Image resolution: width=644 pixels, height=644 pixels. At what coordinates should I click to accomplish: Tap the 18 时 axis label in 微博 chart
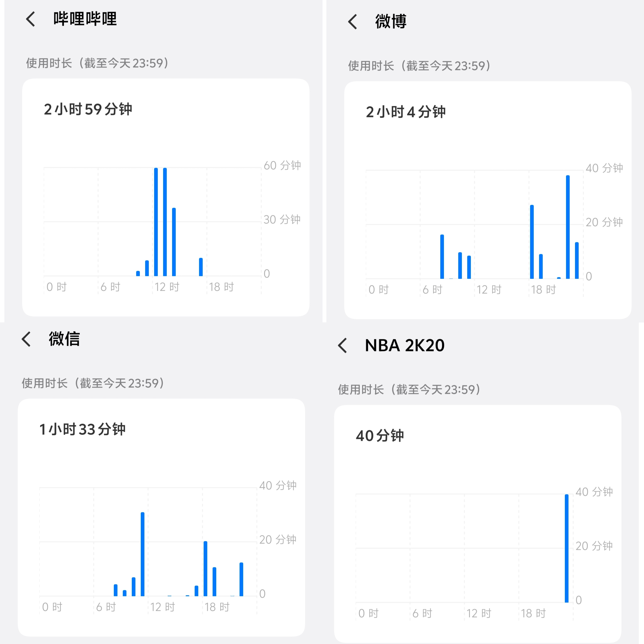(x=543, y=290)
